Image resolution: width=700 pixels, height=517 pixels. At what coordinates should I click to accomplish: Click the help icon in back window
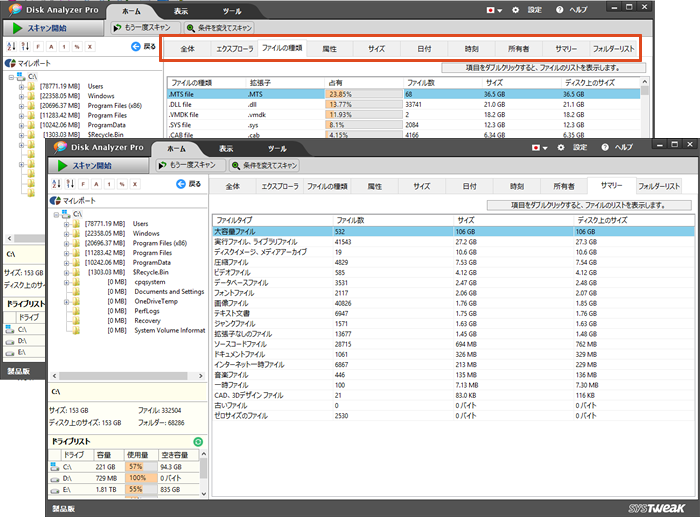[x=560, y=10]
